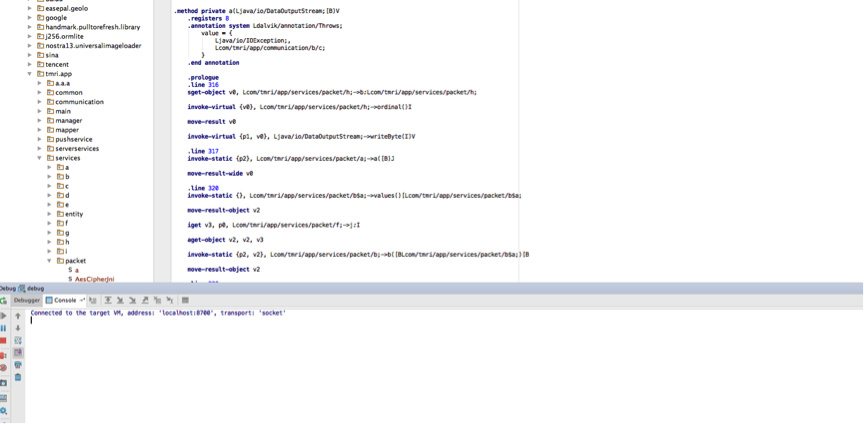Click the Step Into icon
Viewport: 864px width, 424px height.
120,300
